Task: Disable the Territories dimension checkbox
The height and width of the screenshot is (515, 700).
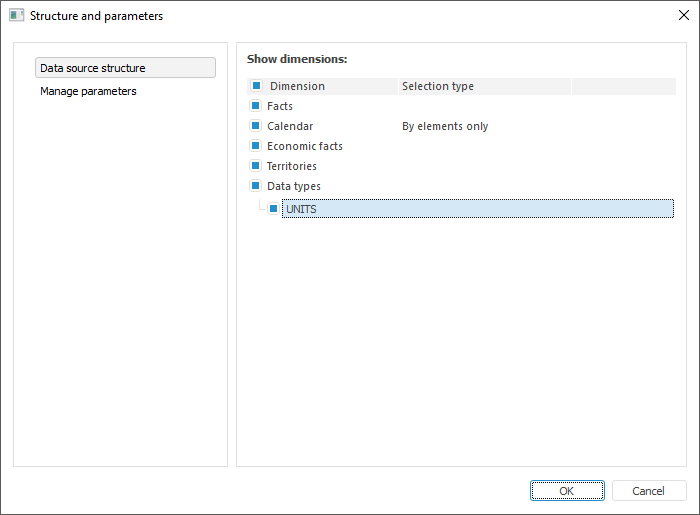Action: (256, 166)
